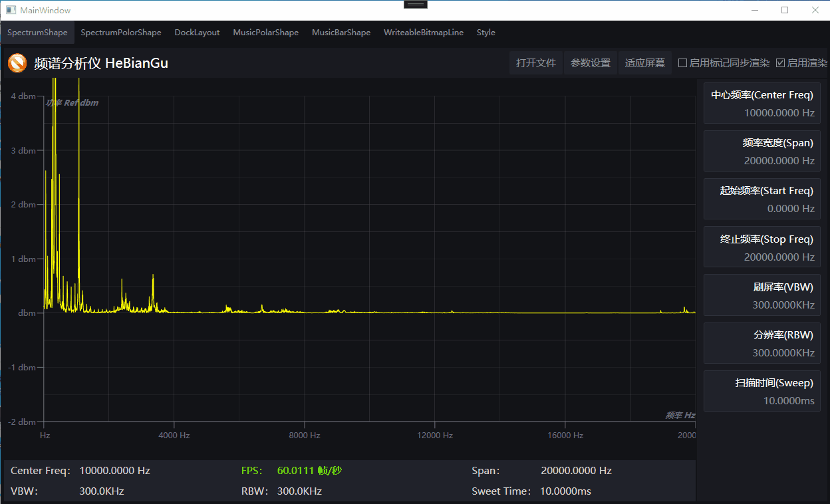
Task: Switch to the WriteableBitmapLine tab
Action: (424, 32)
